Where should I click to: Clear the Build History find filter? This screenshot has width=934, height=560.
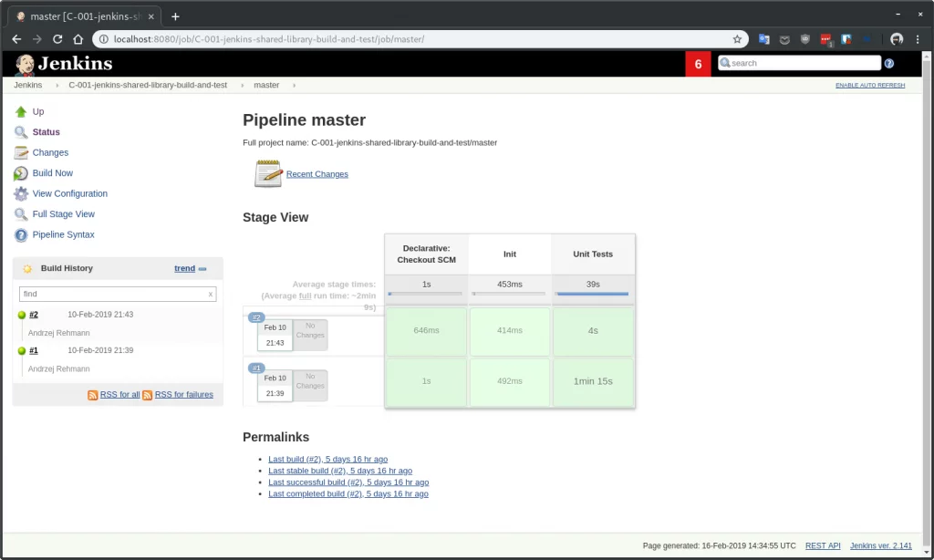(211, 295)
